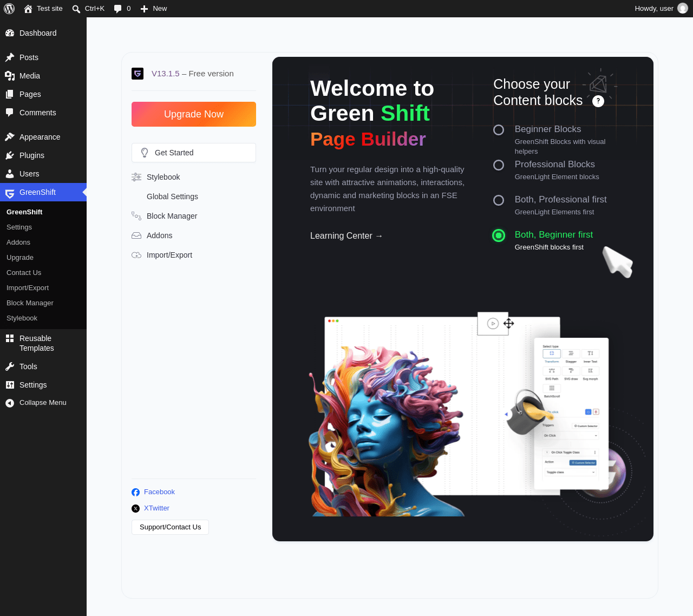
Task: Click the Dashboard gauge icon
Action: [10, 33]
